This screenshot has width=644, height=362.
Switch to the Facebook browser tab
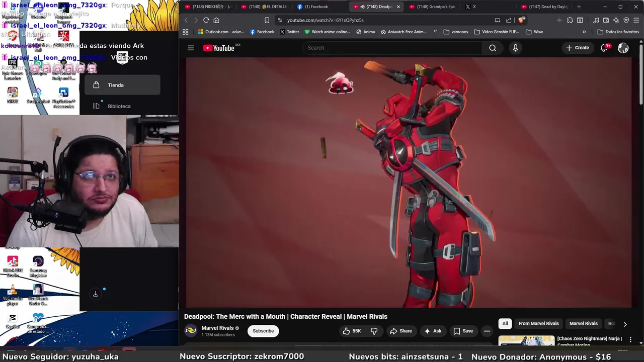tap(320, 7)
